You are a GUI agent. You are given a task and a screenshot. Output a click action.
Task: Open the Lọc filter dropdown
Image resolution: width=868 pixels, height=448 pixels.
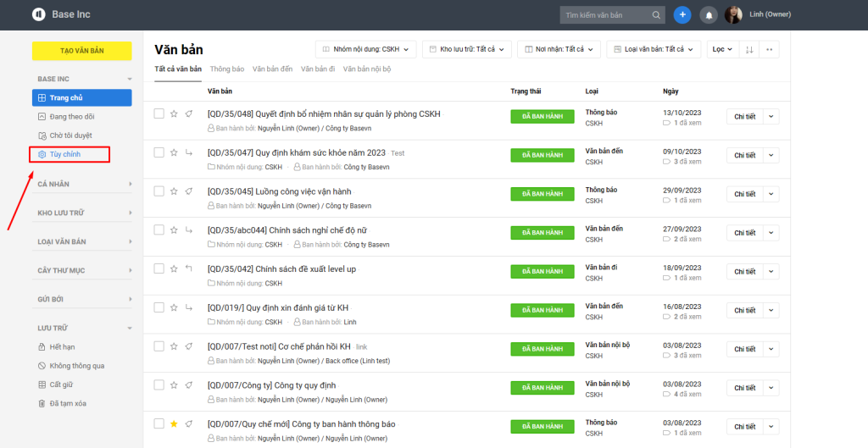pyautogui.click(x=722, y=49)
